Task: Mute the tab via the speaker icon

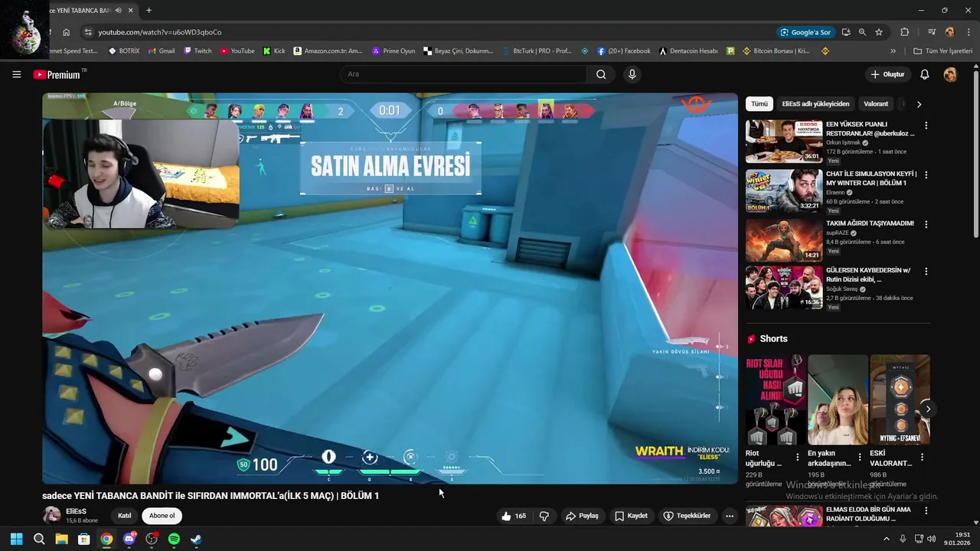Action: coord(118,10)
